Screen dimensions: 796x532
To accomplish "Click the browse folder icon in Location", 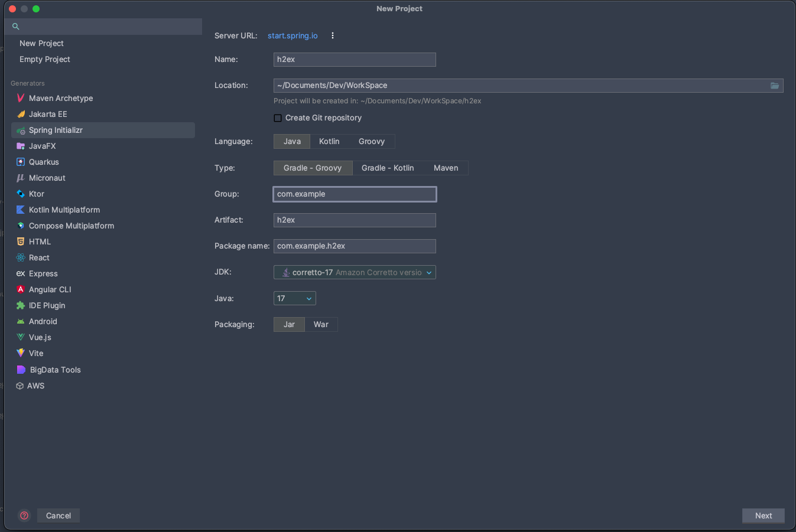I will (x=775, y=86).
